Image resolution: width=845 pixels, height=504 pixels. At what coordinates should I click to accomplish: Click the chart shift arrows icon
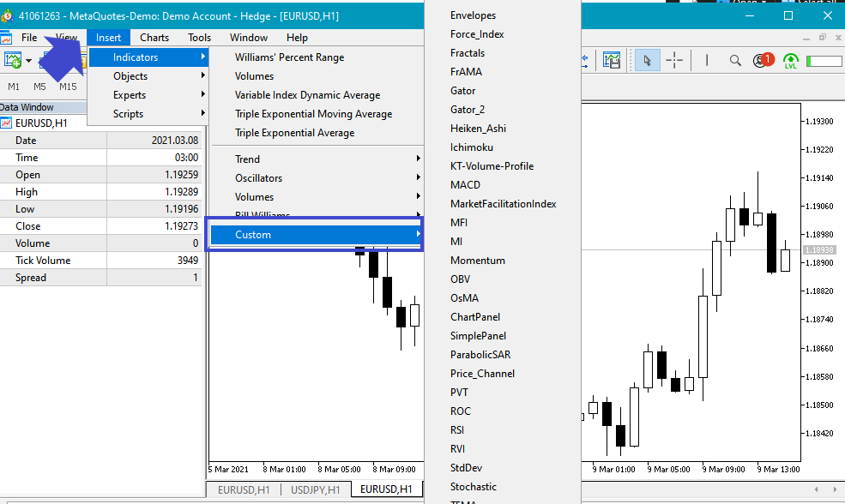click(585, 60)
